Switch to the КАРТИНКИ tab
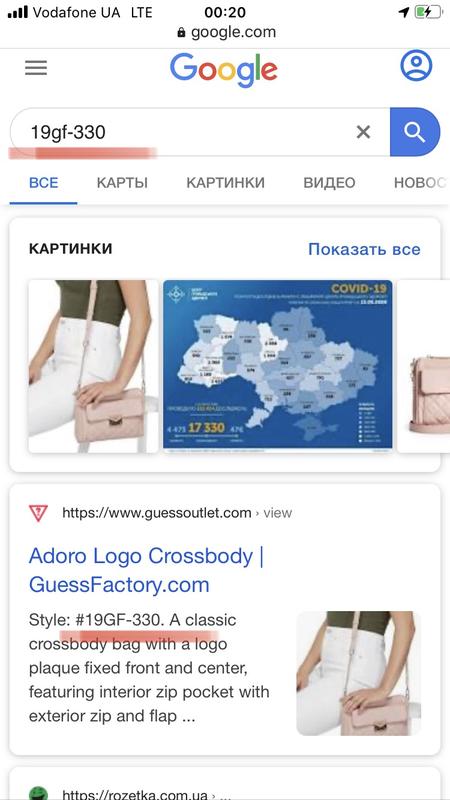The height and width of the screenshot is (800, 450). [x=226, y=183]
